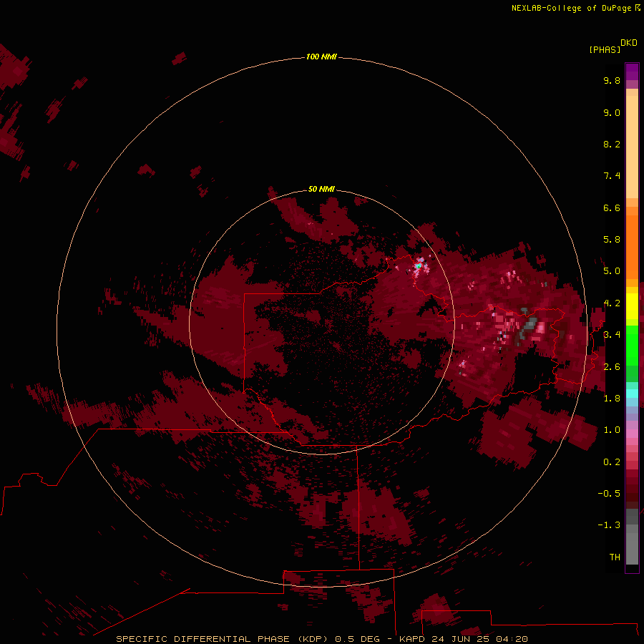Viewport: 644px width, 644px height.
Task: Click the yellow segment of the color bar
Action: pyautogui.click(x=632, y=306)
